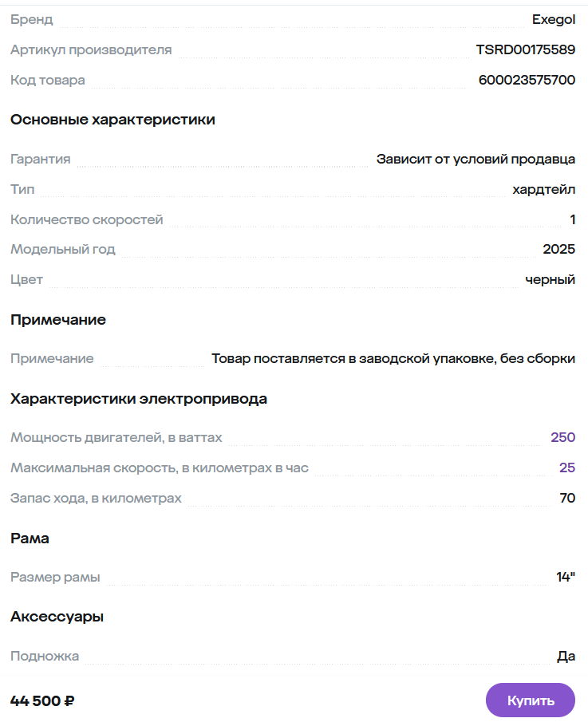
Task: Click the черный color value
Action: [550, 279]
